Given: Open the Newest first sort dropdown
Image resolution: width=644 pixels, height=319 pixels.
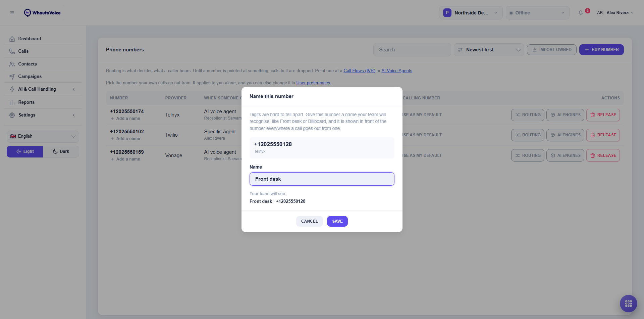Looking at the screenshot, I should [489, 50].
